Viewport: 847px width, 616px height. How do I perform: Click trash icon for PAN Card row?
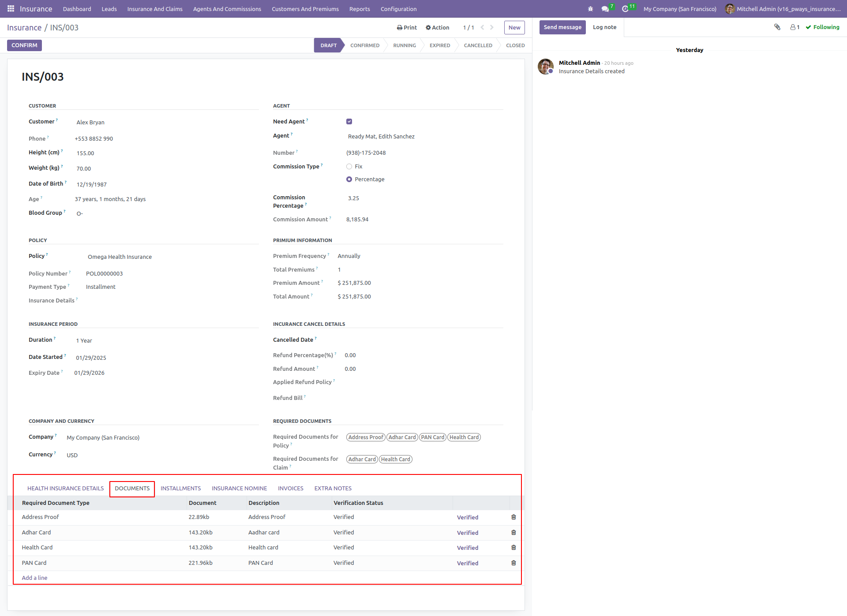(x=513, y=563)
